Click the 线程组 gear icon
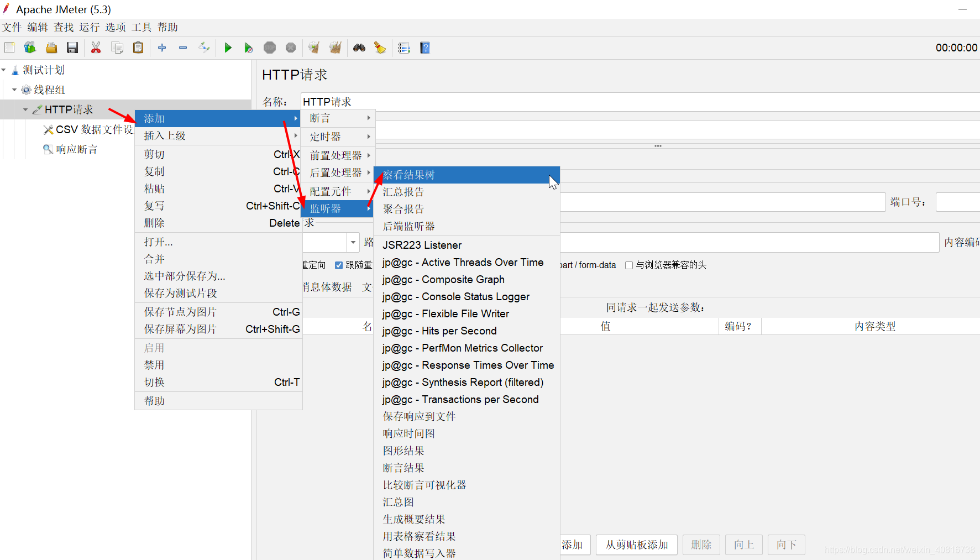The width and height of the screenshot is (980, 560). [x=26, y=90]
